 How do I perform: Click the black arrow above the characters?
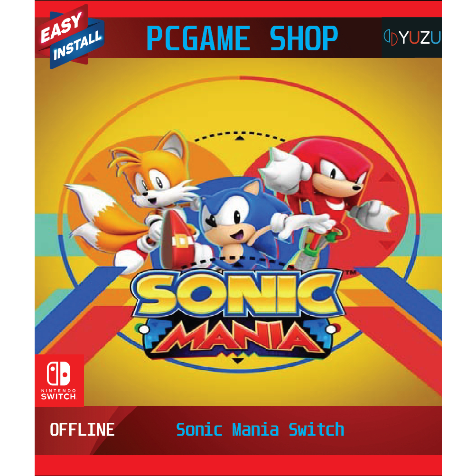240,139
